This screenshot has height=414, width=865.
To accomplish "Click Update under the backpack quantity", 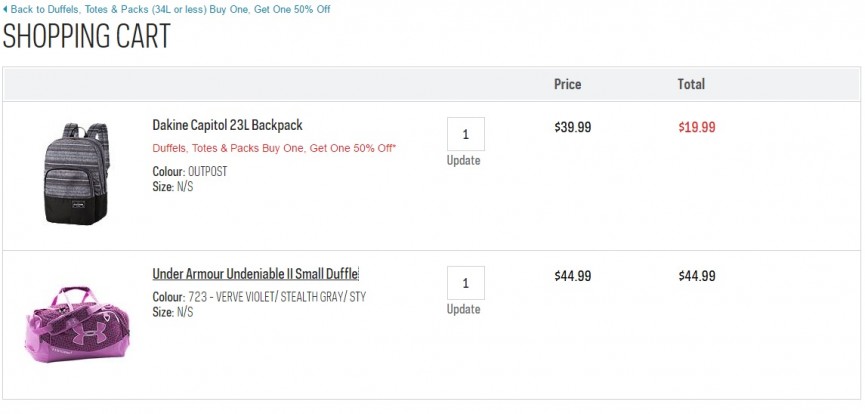I will (463, 161).
